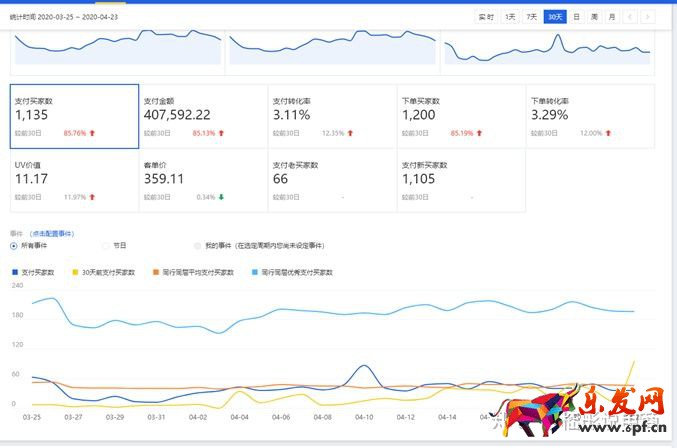Select the 我的事件 radio button
The height and width of the screenshot is (448, 677).
click(x=198, y=245)
